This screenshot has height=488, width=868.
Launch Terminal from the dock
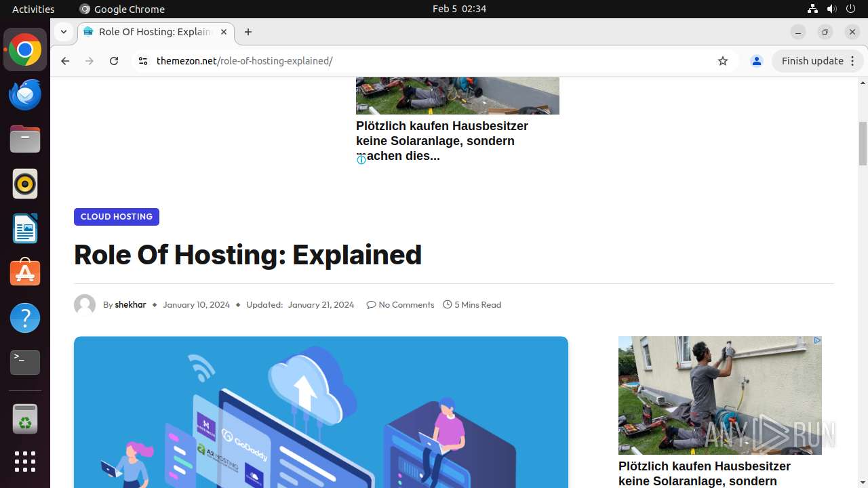(x=25, y=363)
